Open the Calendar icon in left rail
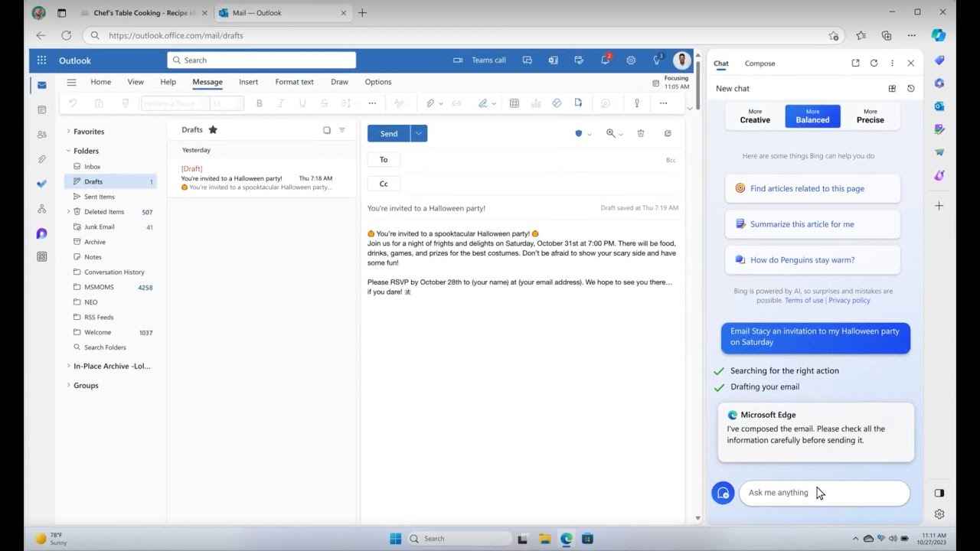This screenshot has width=980, height=551. (x=42, y=109)
